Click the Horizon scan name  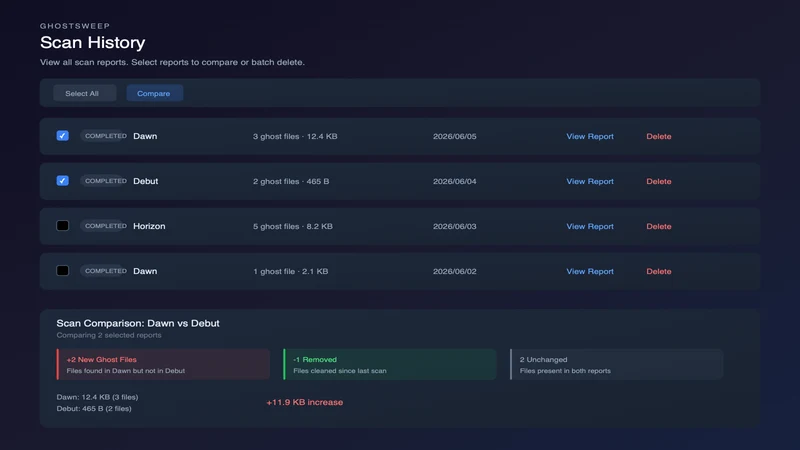click(149, 226)
